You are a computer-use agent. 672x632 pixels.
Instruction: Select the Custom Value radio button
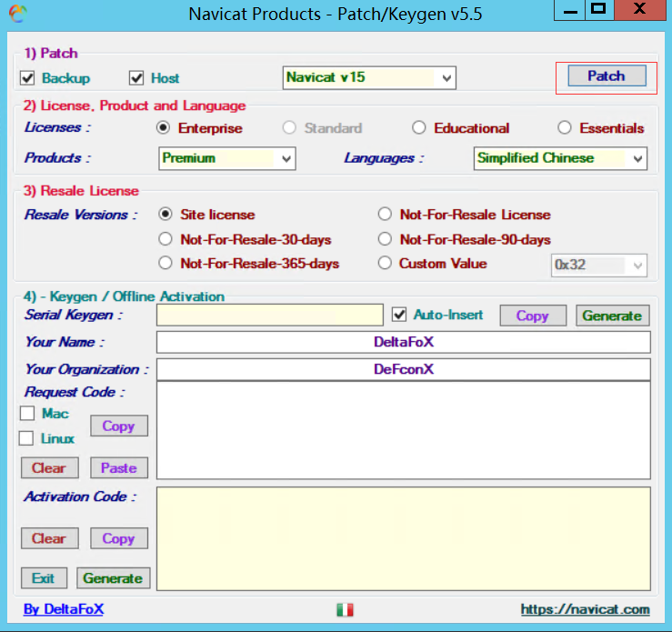(385, 263)
